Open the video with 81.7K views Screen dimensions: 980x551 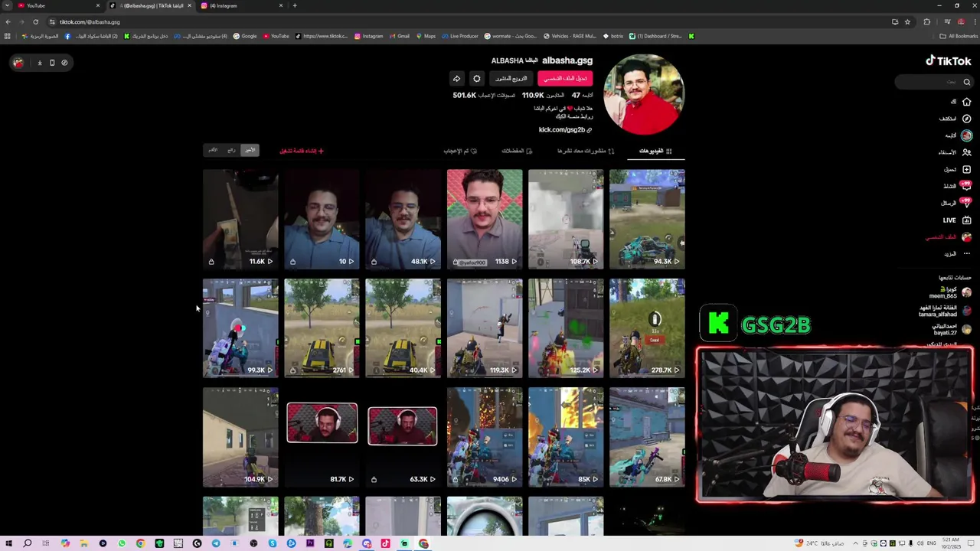click(322, 437)
